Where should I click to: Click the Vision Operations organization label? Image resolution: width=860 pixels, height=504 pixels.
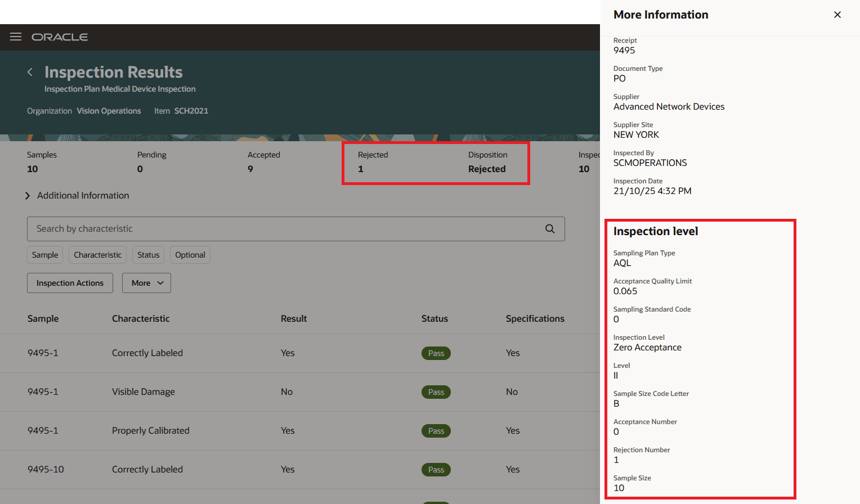(x=109, y=111)
